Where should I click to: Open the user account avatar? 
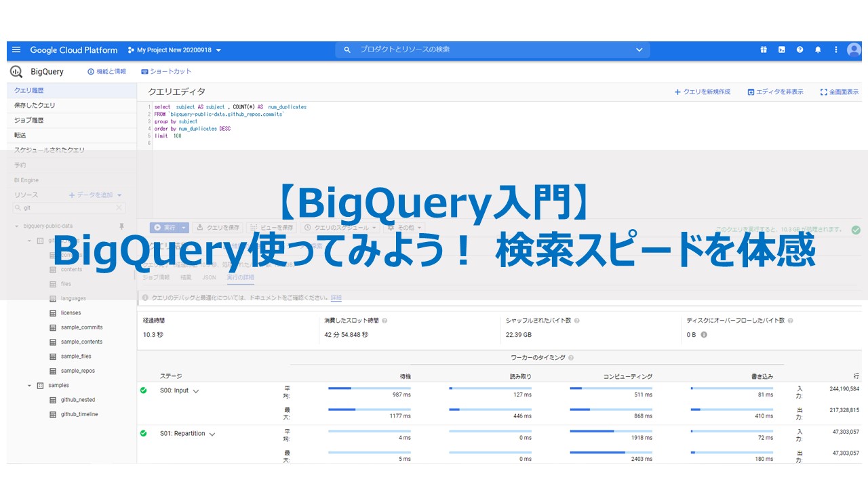[854, 49]
